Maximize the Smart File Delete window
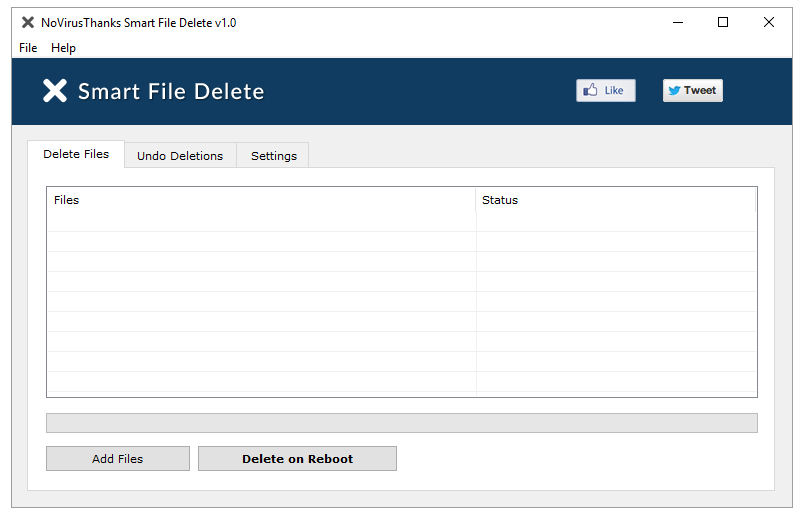This screenshot has height=523, width=807. coord(723,23)
